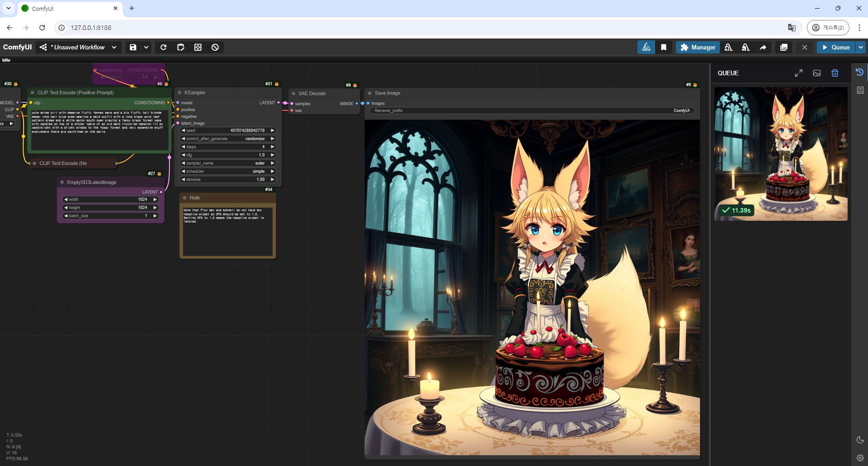868x466 pixels.
Task: Decrease batch_size with the left arrow
Action: 66,216
